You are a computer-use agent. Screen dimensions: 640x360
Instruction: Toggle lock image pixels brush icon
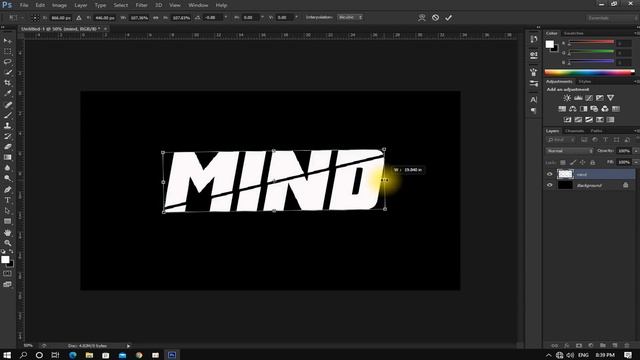573,162
